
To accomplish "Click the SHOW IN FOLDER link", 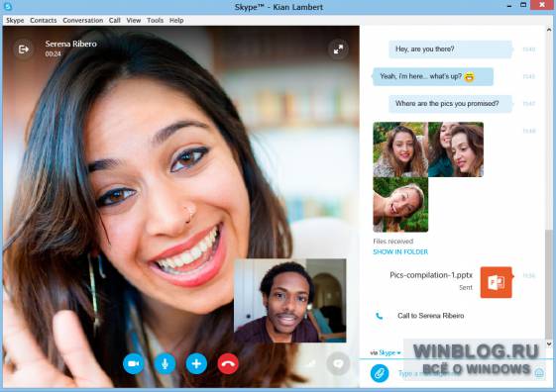I will tap(400, 251).
